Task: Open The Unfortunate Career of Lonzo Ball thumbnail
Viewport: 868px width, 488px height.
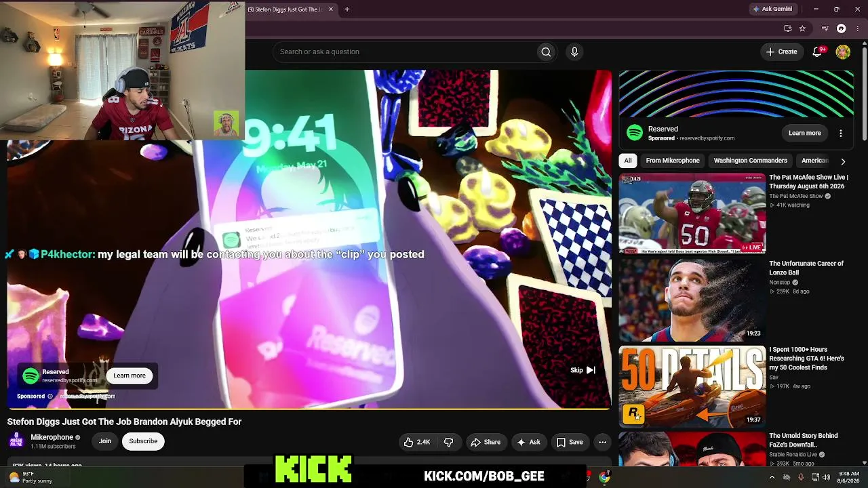Action: (692, 300)
